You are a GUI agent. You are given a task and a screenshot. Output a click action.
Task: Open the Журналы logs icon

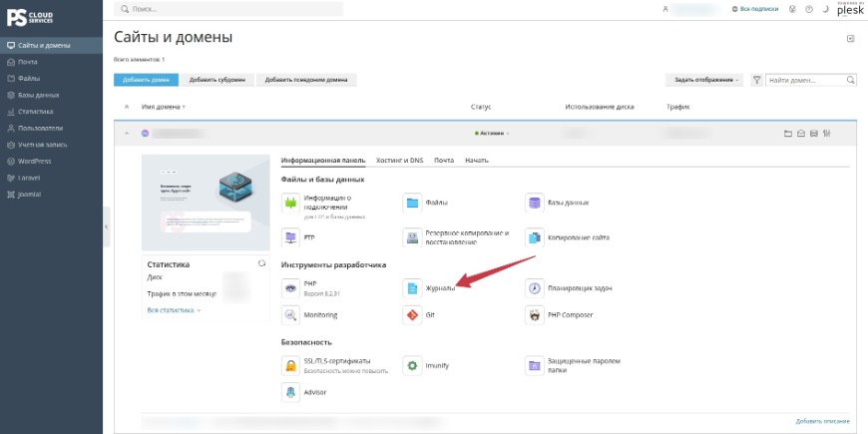(x=412, y=288)
